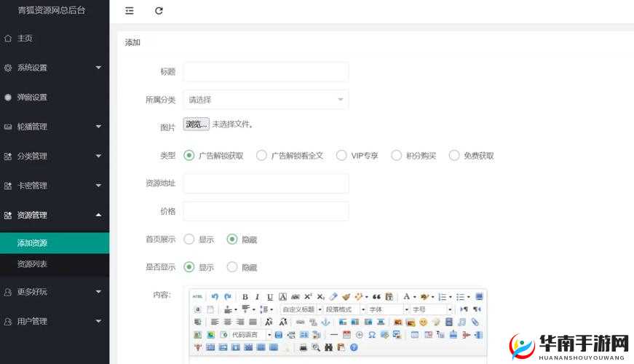
Task: Align text left in editor
Action: coord(215,323)
